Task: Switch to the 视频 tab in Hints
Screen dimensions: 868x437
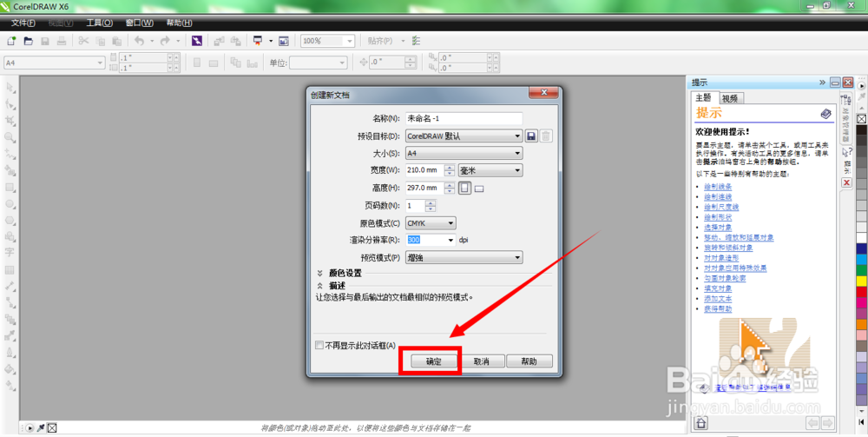Action: click(731, 98)
